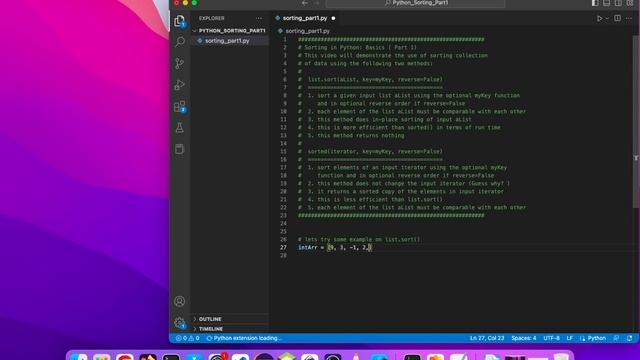Viewport: 640px width, 360px height.
Task: Open the Explorer view in activity bar
Action: pos(180,21)
